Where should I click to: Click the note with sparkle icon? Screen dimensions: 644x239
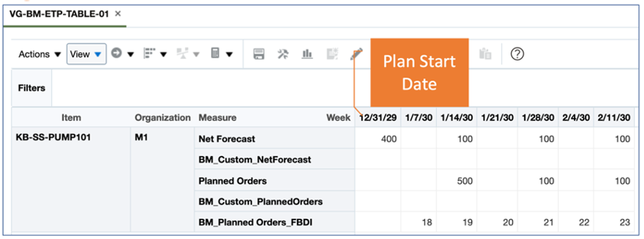click(332, 54)
